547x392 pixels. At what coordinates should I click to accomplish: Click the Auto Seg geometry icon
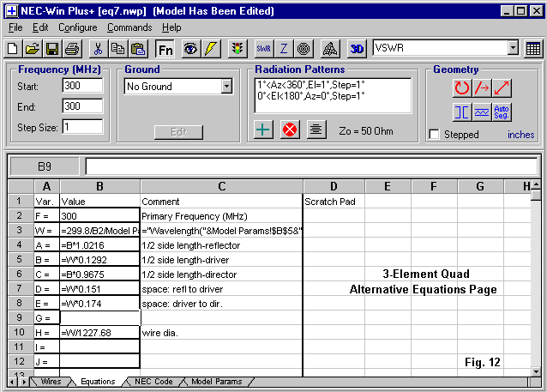pyautogui.click(x=502, y=112)
